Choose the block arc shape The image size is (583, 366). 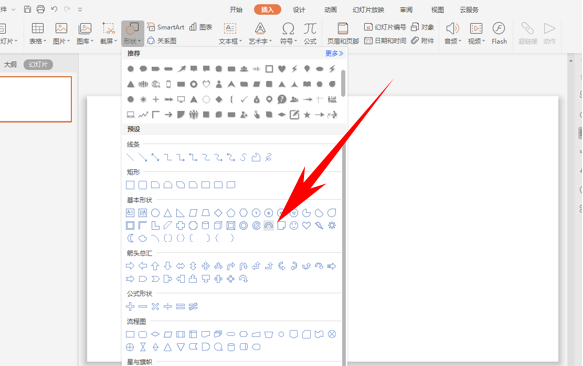[268, 225]
